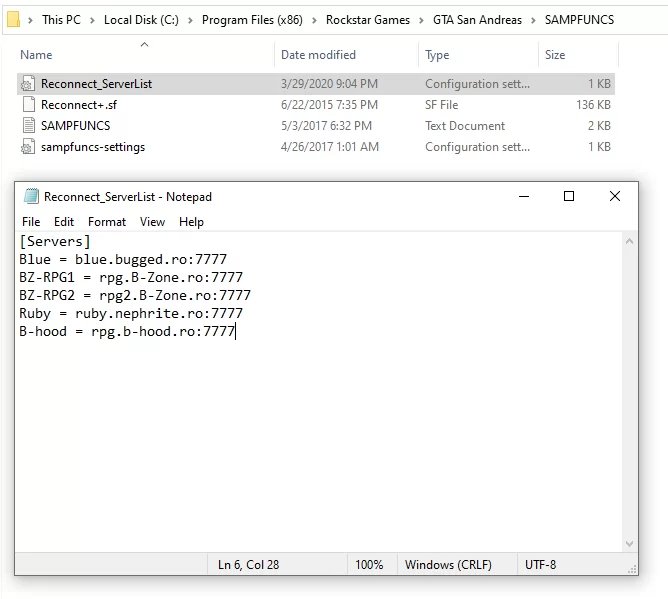Click the Notepad resize grip corner
This screenshot has width=668, height=599.
(x=632, y=570)
